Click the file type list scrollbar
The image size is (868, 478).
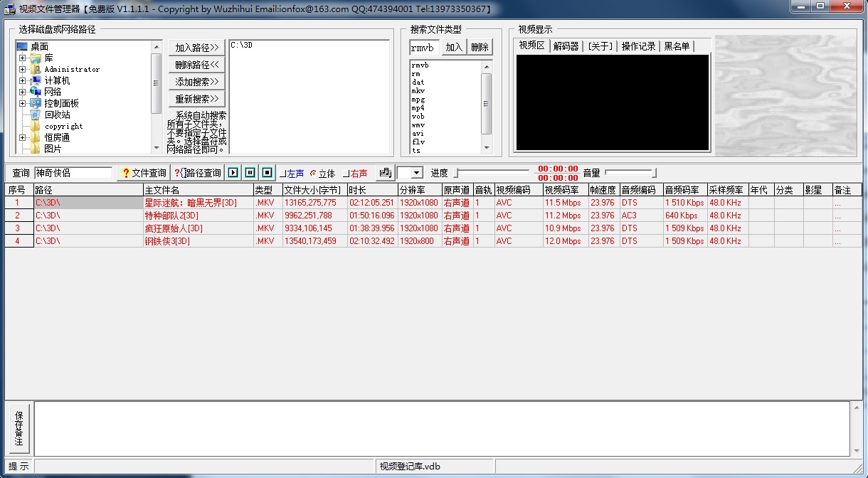tap(487, 107)
